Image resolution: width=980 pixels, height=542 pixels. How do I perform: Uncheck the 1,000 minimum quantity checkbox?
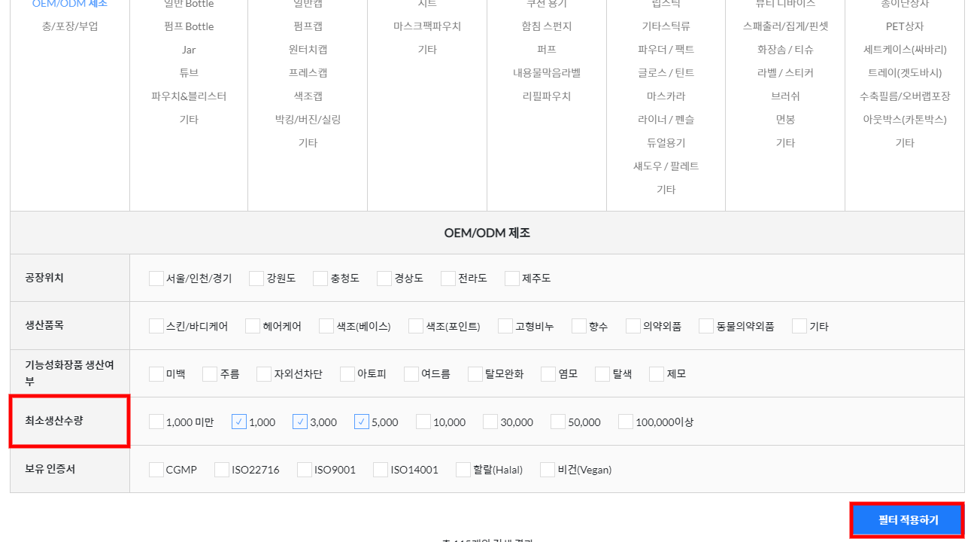pos(239,422)
